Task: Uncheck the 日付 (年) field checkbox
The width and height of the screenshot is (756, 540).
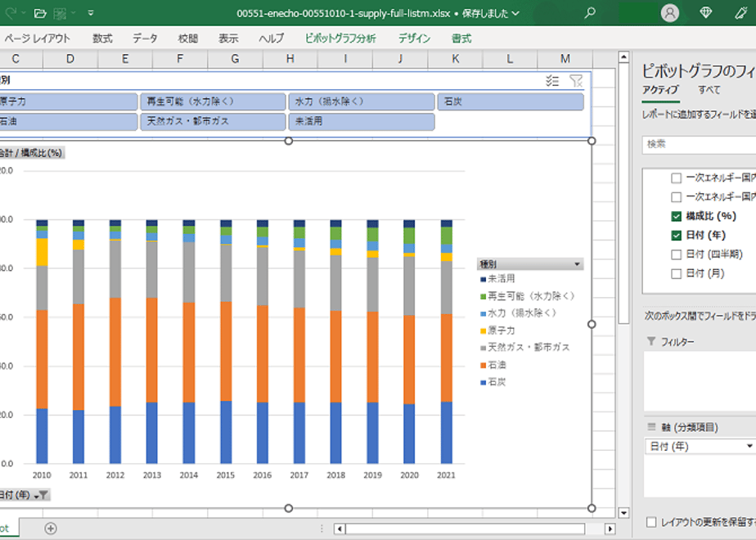Action: [676, 236]
